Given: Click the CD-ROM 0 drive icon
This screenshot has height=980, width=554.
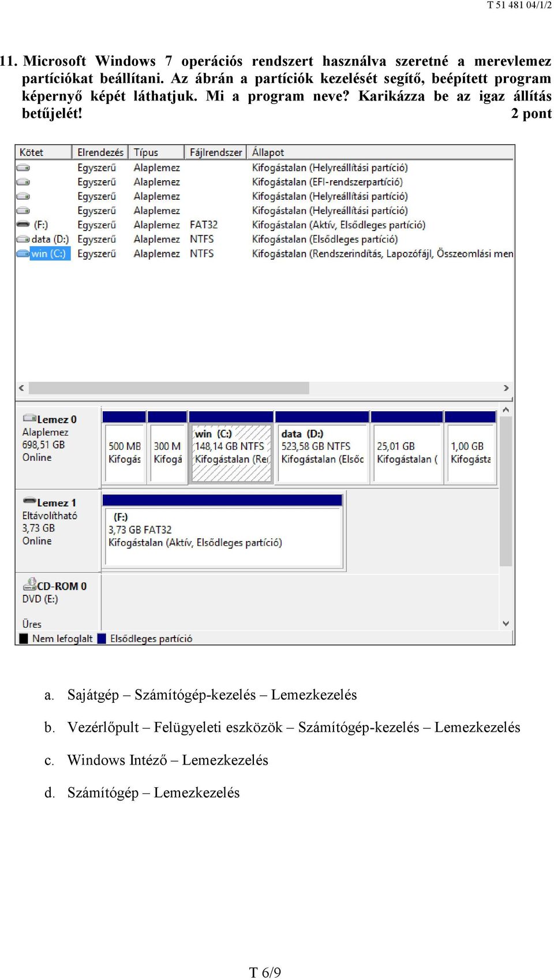Looking at the screenshot, I should 29,584.
